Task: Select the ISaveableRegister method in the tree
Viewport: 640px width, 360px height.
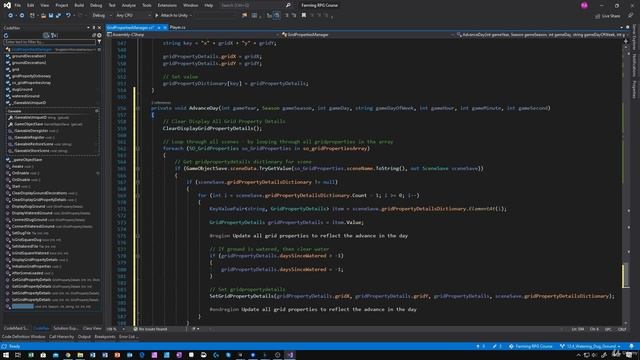Action: click(29, 138)
